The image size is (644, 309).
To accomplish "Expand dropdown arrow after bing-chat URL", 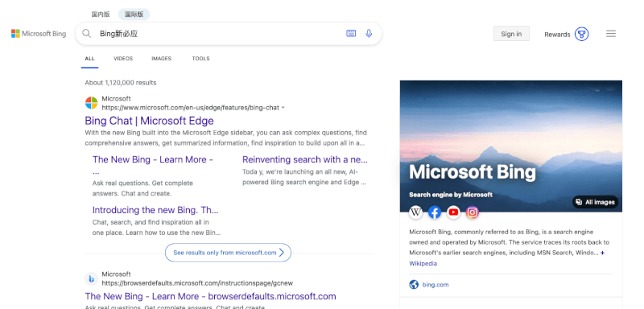I will (x=283, y=108).
